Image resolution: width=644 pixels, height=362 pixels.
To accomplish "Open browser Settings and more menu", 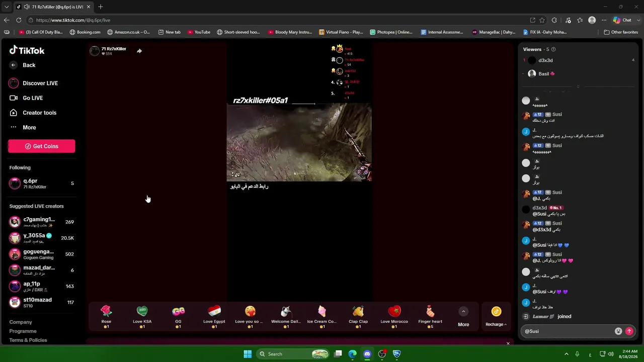I will coord(603,20).
